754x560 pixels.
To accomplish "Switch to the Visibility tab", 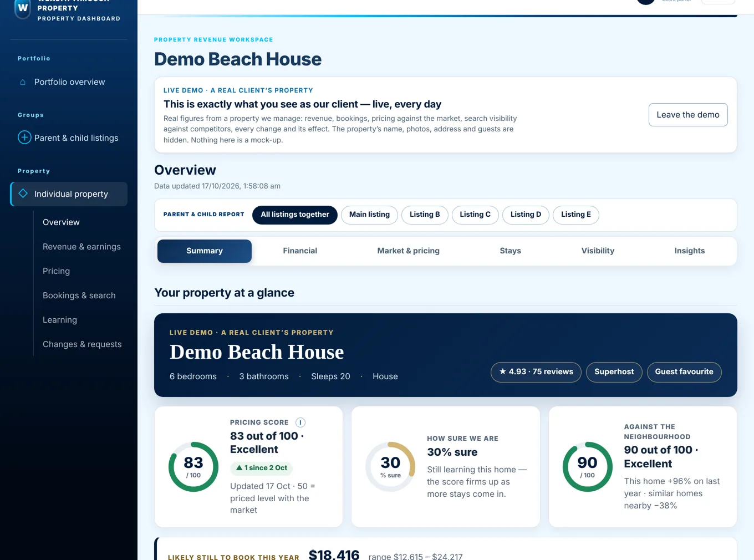I will [598, 251].
